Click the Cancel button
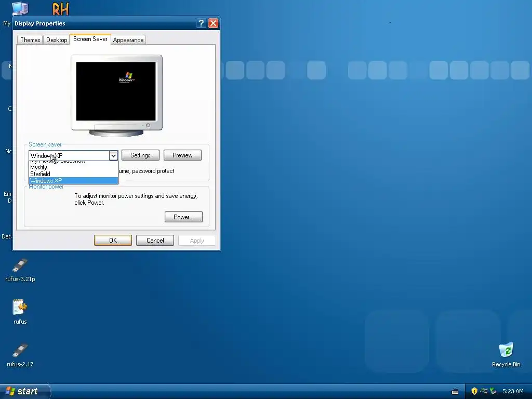 (155, 241)
